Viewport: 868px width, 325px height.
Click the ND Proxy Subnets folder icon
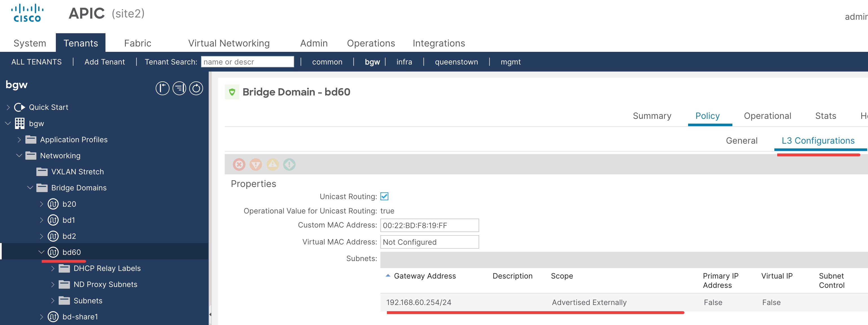pos(64,285)
